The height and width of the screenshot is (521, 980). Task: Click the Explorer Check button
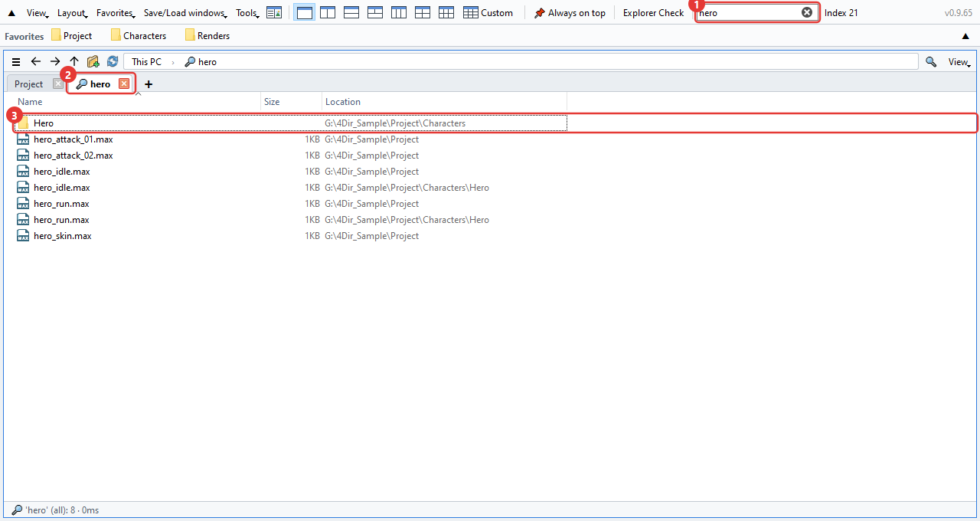[654, 13]
